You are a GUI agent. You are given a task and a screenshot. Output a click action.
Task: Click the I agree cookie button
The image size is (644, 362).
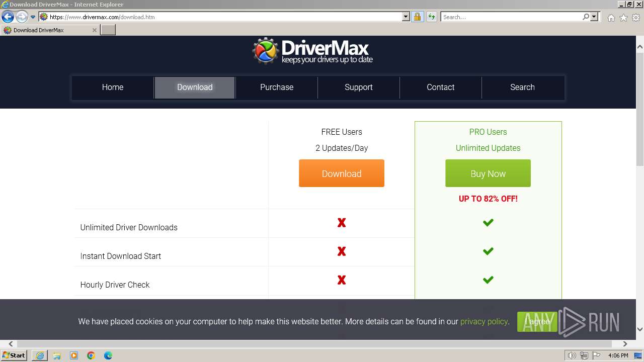[537, 322]
